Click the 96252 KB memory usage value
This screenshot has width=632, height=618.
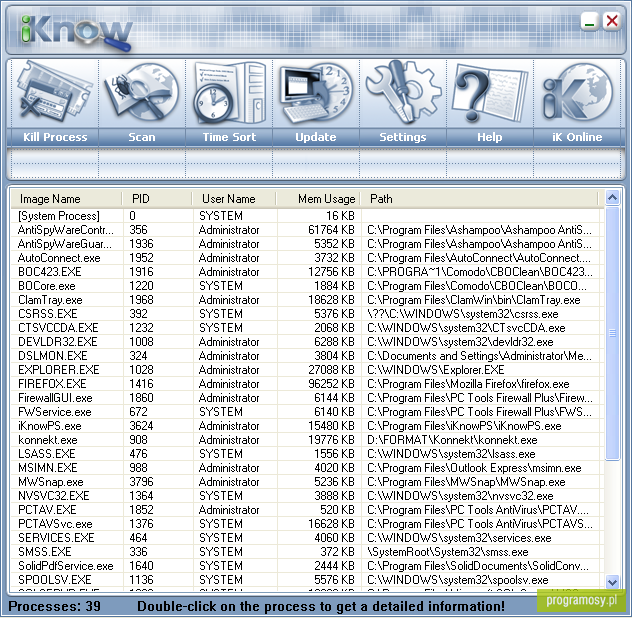pos(331,384)
